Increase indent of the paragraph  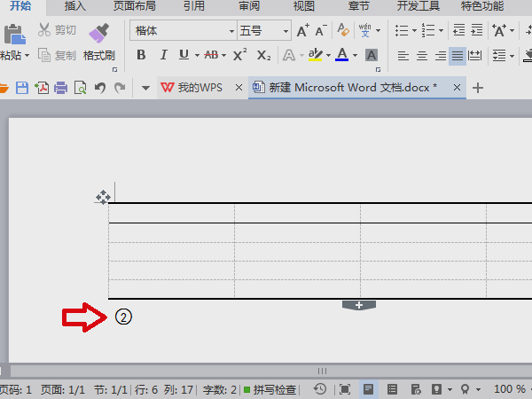(x=477, y=30)
